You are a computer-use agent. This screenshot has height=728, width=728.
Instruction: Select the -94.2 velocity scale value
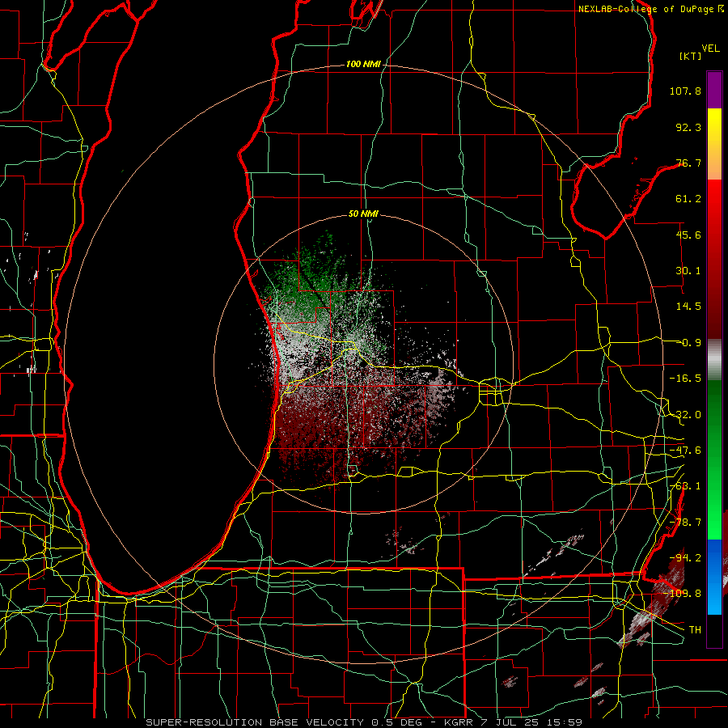pyautogui.click(x=685, y=557)
